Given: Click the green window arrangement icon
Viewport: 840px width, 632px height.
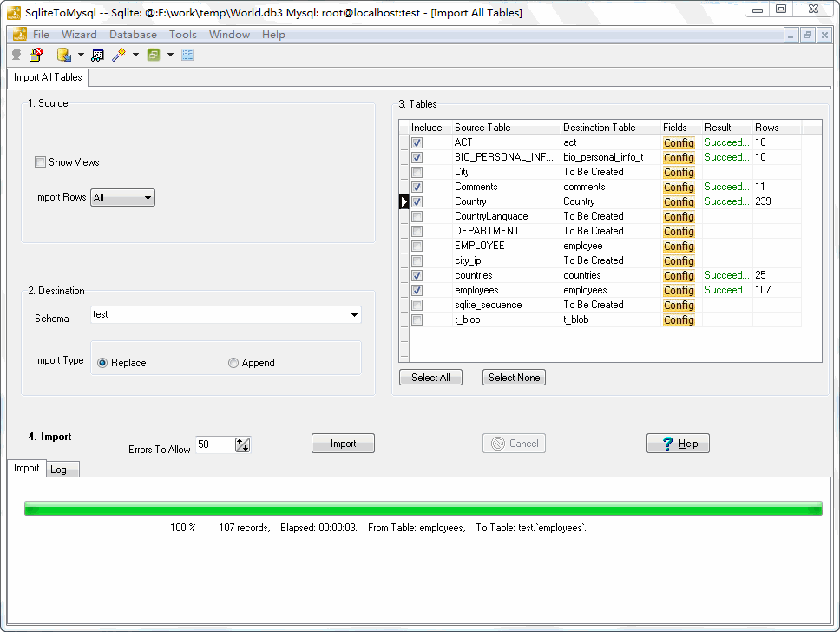Looking at the screenshot, I should pos(154,55).
